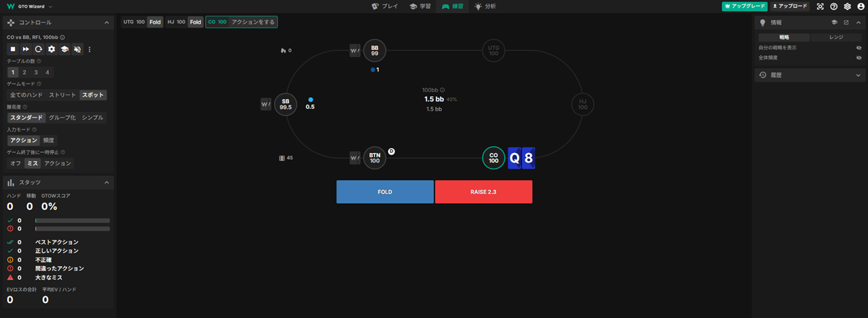868x318 pixels.
Task: Click the green correct-answers progress bar
Action: pyautogui.click(x=72, y=221)
